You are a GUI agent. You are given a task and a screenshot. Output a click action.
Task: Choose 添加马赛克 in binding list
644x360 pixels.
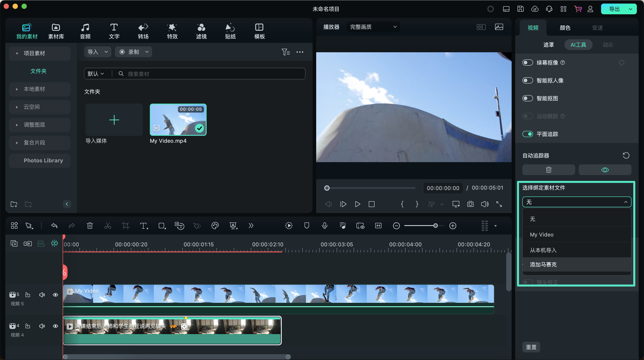(577, 265)
